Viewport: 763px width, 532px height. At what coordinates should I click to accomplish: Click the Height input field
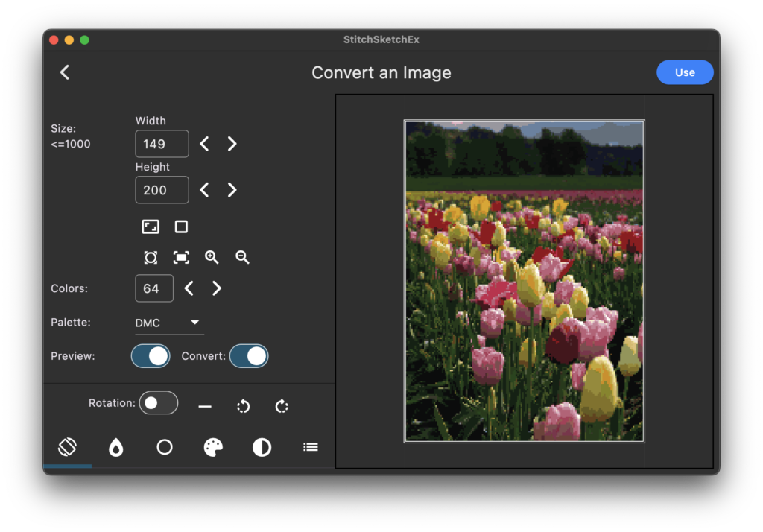pos(162,190)
